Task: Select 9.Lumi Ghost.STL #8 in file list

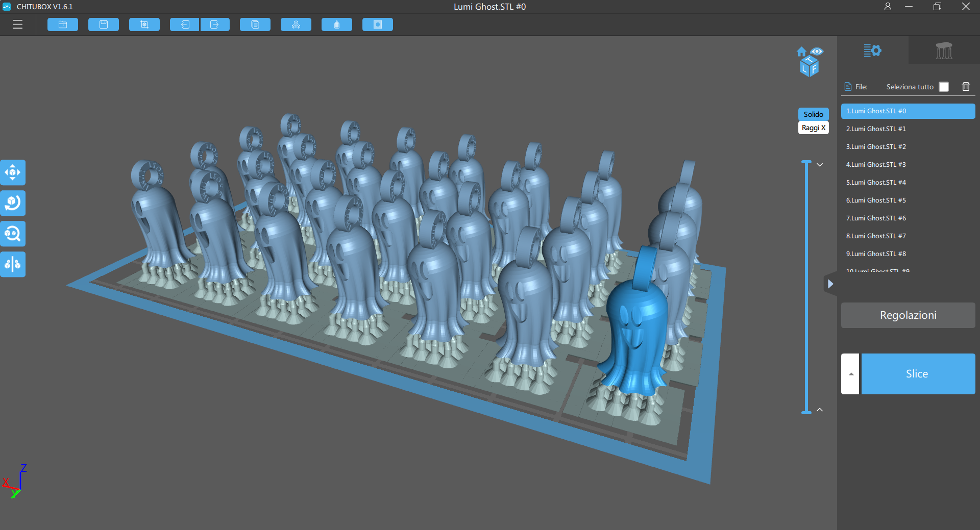Action: point(908,254)
